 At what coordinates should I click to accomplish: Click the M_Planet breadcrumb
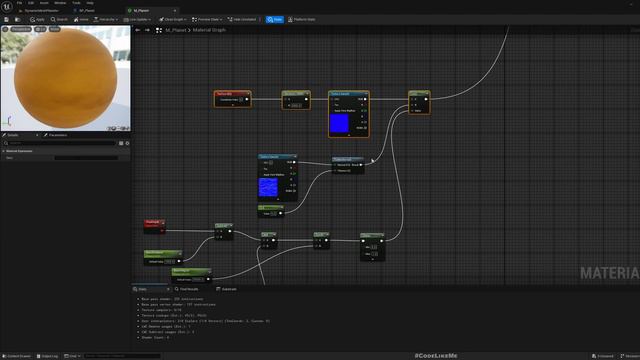tap(176, 30)
